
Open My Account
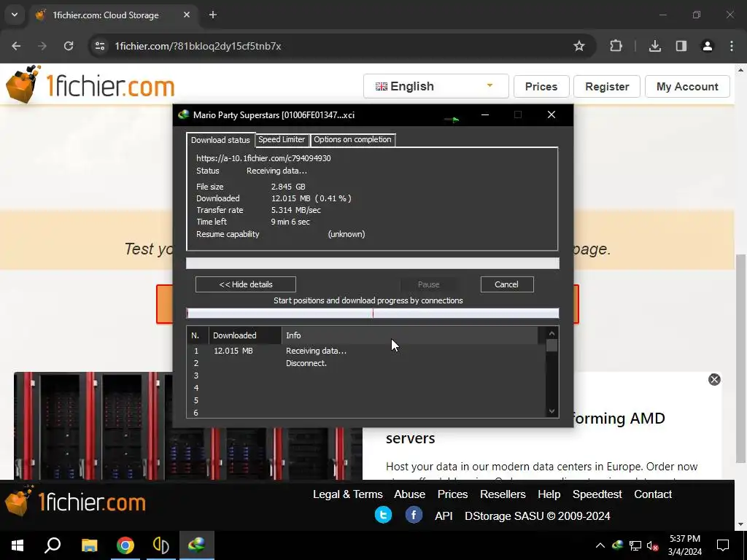[687, 86]
